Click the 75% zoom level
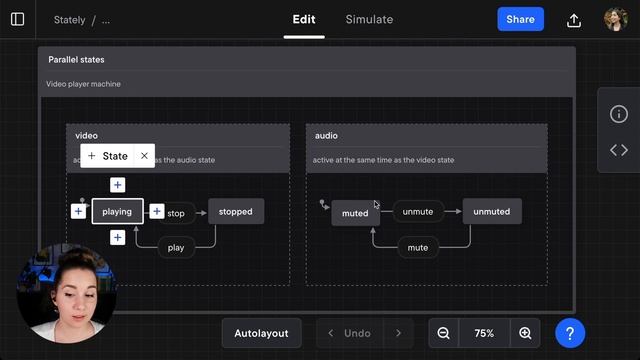The image size is (640, 360). [x=484, y=333]
